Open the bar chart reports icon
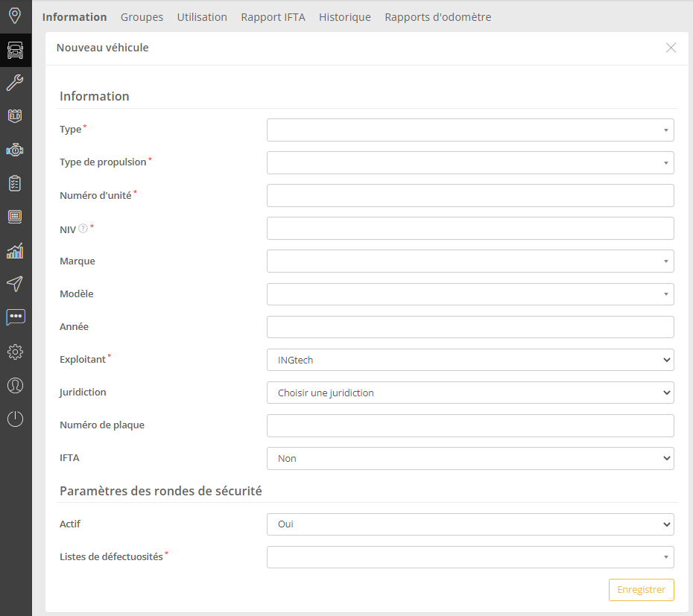 [x=15, y=250]
